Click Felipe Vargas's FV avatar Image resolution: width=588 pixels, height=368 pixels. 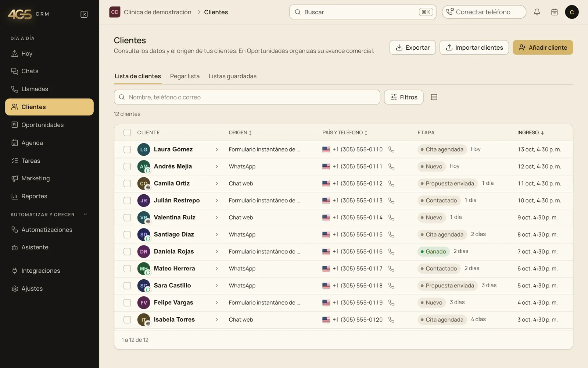click(144, 302)
